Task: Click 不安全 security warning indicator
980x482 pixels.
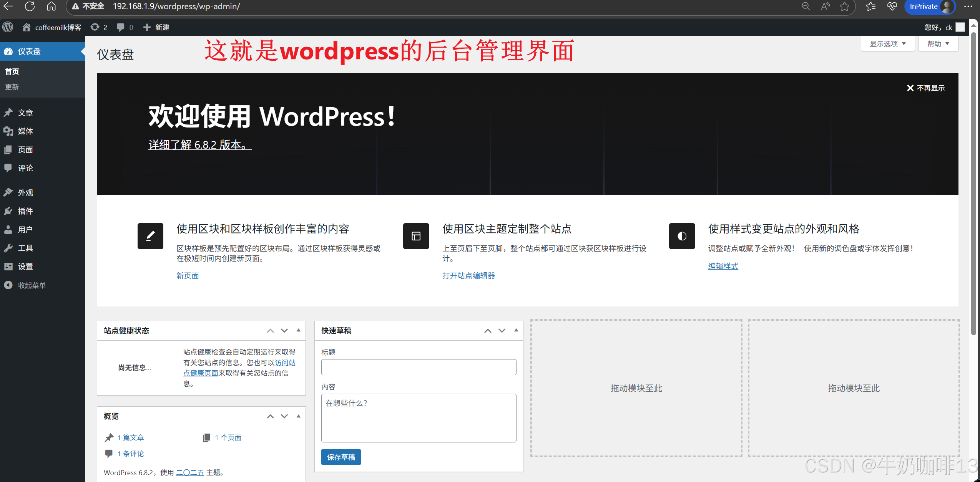Action: point(88,6)
